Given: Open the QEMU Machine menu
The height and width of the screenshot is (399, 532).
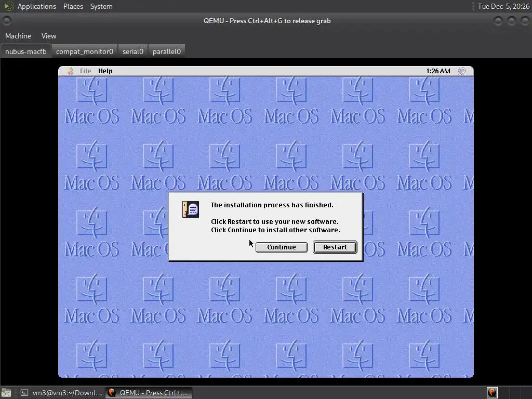Looking at the screenshot, I should 18,36.
